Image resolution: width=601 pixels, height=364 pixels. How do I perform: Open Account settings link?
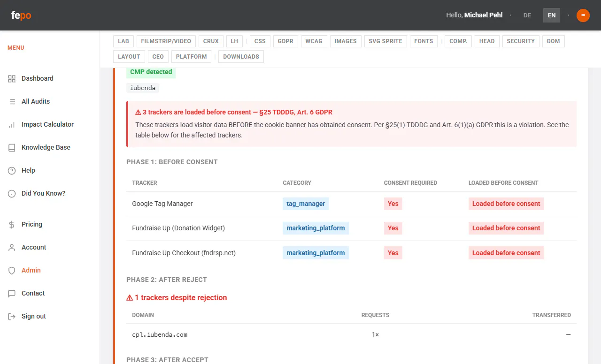[34, 248]
